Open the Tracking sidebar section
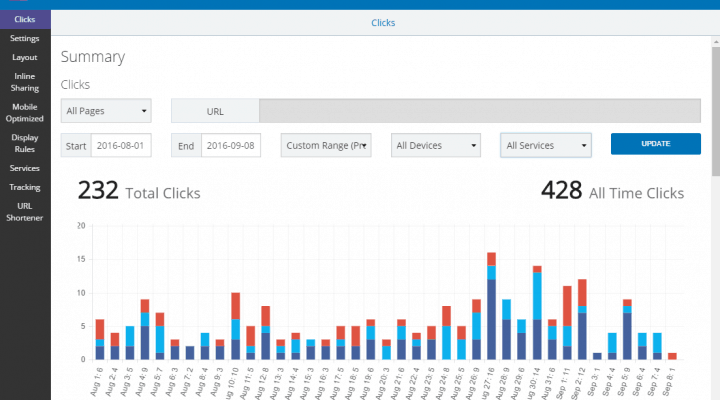This screenshot has width=720, height=400. pos(25,187)
